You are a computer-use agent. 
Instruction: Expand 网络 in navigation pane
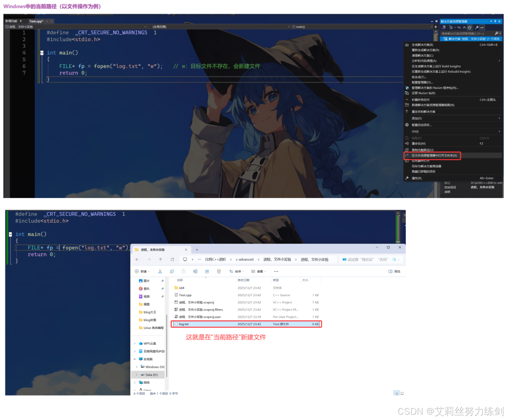(135, 382)
